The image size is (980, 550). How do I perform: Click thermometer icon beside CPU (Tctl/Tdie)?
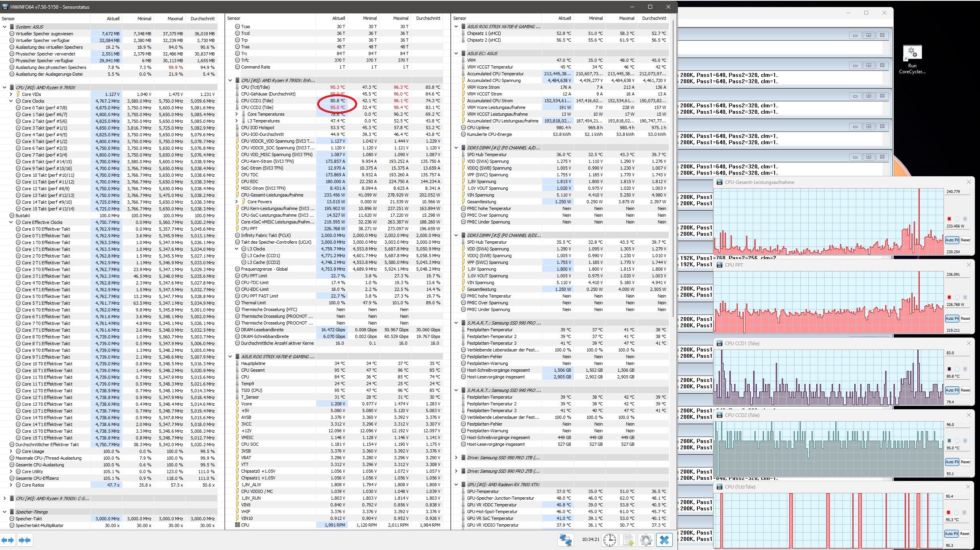[237, 87]
